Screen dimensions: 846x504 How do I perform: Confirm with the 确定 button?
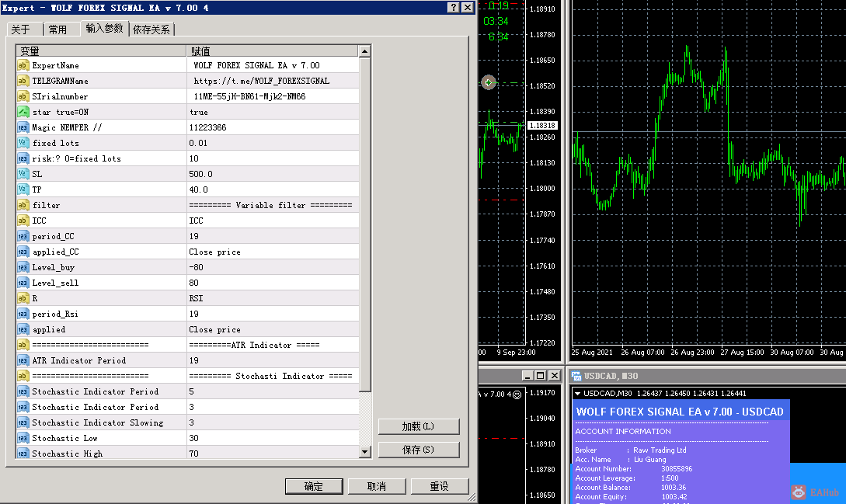(314, 486)
